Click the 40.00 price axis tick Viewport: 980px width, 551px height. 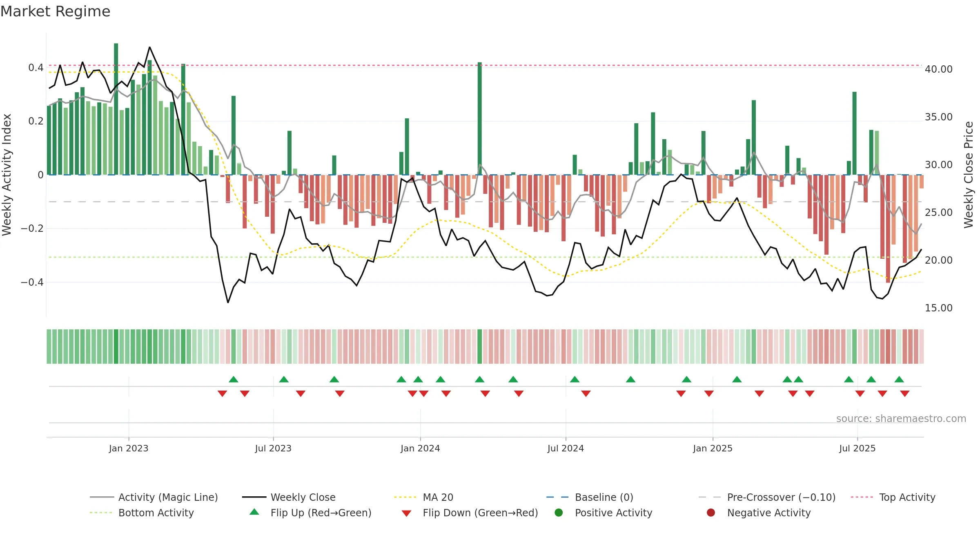tap(939, 69)
